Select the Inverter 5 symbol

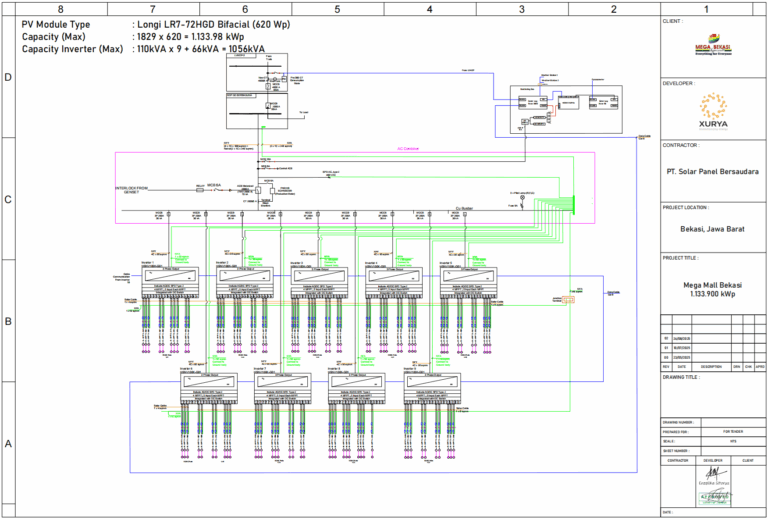pos(468,274)
